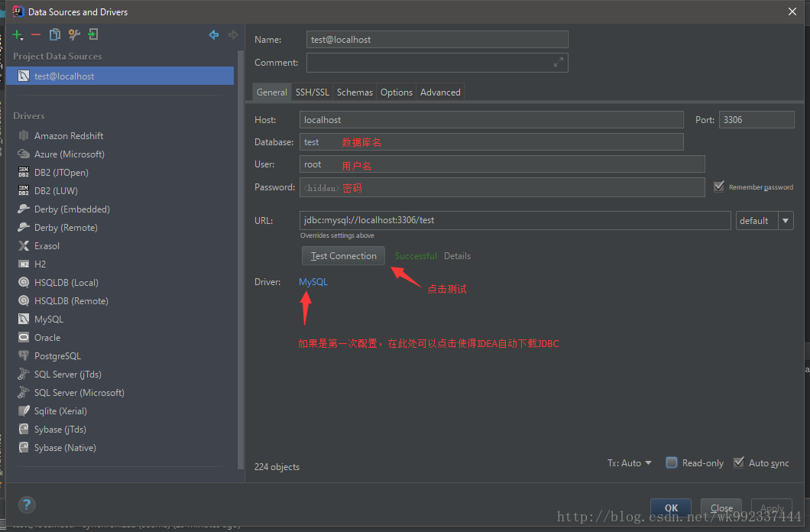Screen dimensions: 810x532
Task: Switch to the SSH/SSL tab
Action: [x=312, y=92]
